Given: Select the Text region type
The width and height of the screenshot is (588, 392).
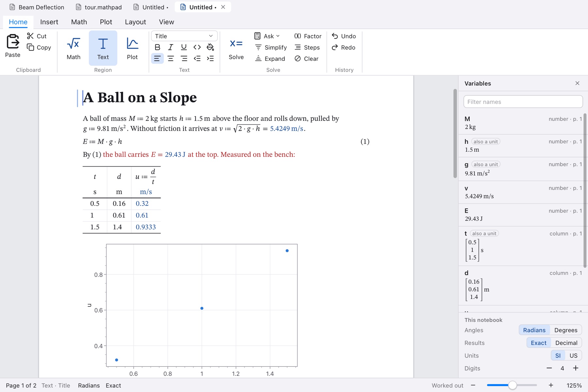Looking at the screenshot, I should pyautogui.click(x=103, y=48).
